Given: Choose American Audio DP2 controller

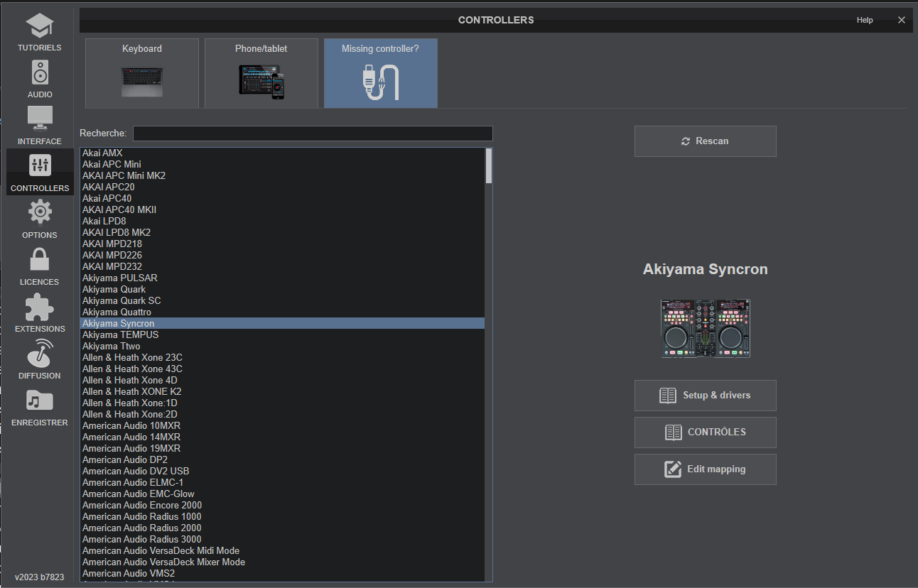Looking at the screenshot, I should (x=282, y=459).
